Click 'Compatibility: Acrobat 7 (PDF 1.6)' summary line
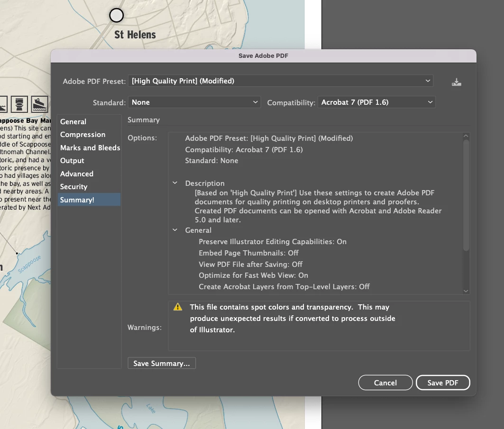Viewport: 504px width, 429px height. point(244,149)
